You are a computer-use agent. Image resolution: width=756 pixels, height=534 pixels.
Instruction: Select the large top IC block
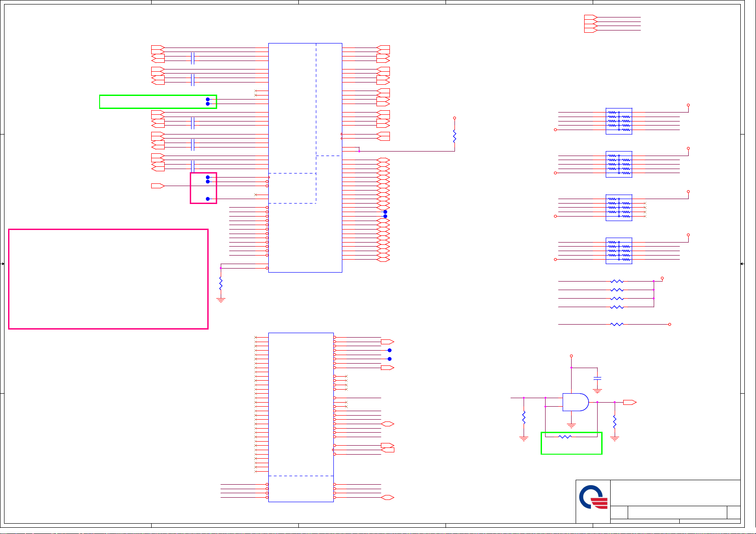click(305, 158)
